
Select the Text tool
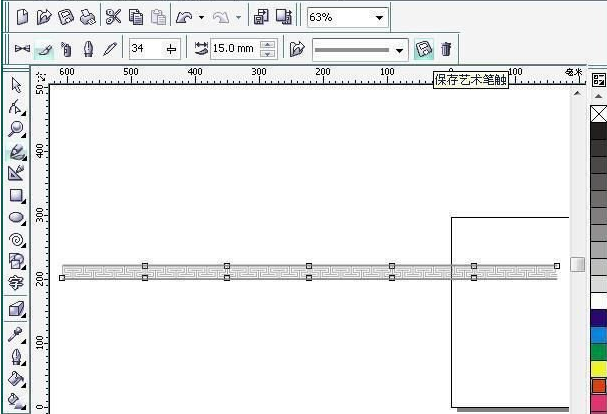click(x=16, y=283)
